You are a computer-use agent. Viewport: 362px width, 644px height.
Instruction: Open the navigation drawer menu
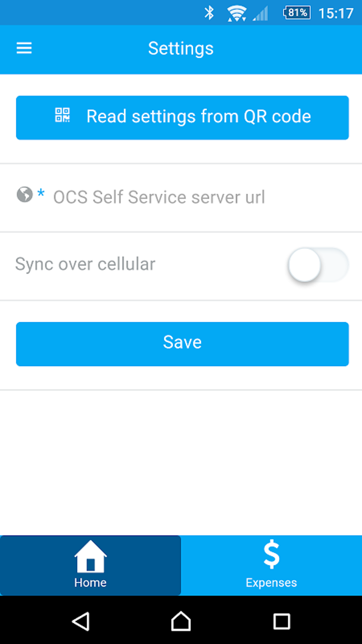tap(24, 48)
